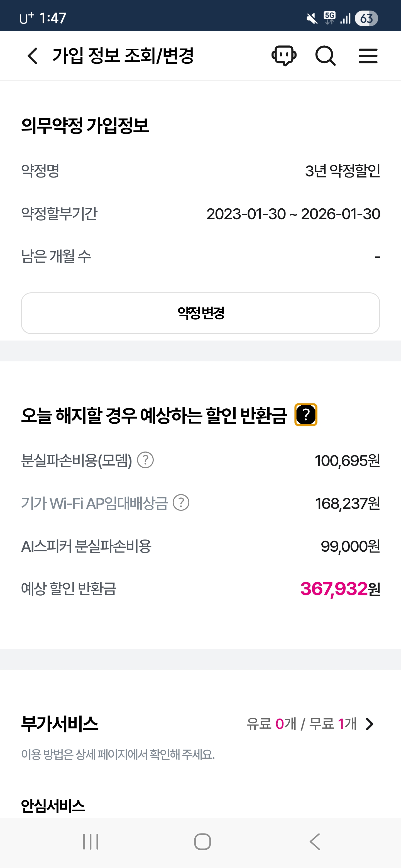Open the hamburger menu
This screenshot has height=868, width=401.
pos(368,56)
